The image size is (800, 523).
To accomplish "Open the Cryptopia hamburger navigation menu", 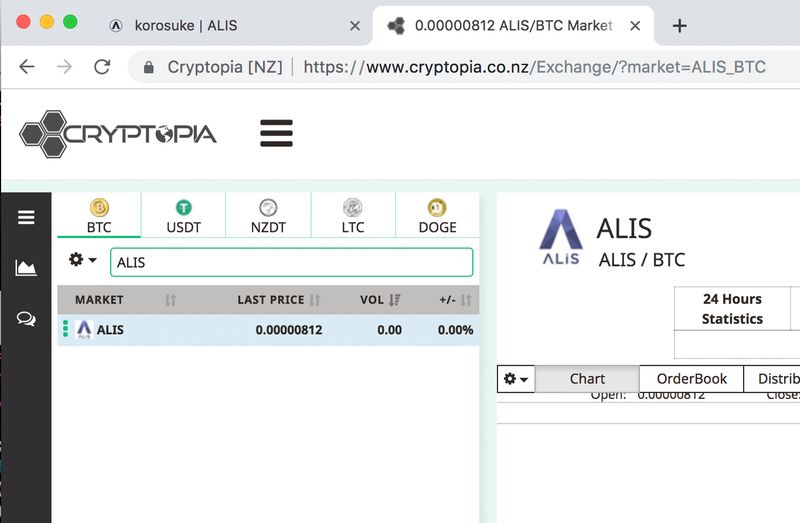I will pyautogui.click(x=276, y=133).
